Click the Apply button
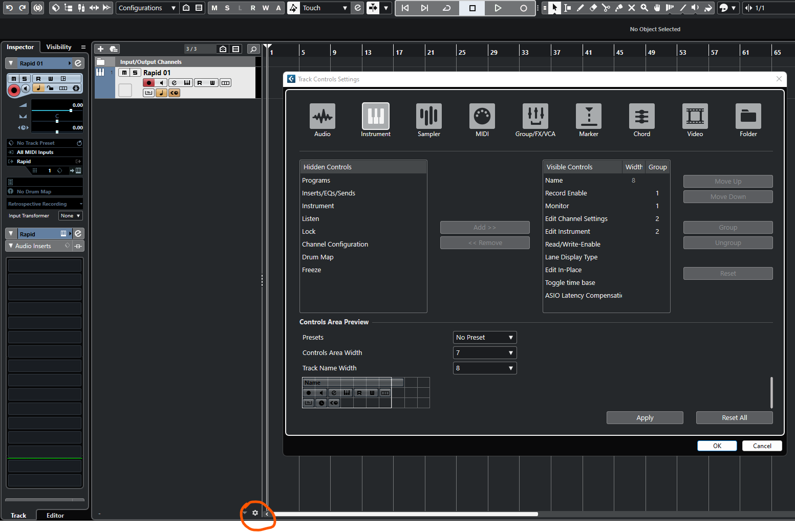The image size is (795, 532). click(x=644, y=418)
